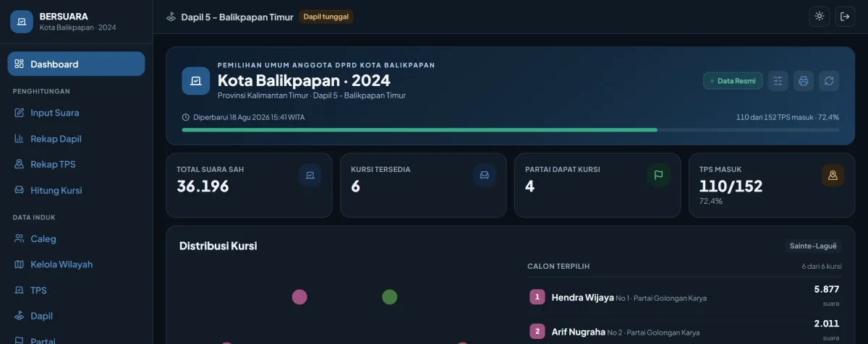Viewport: 868px width, 344px height.
Task: Click the Sainte-Laguë method badge
Action: pos(813,246)
